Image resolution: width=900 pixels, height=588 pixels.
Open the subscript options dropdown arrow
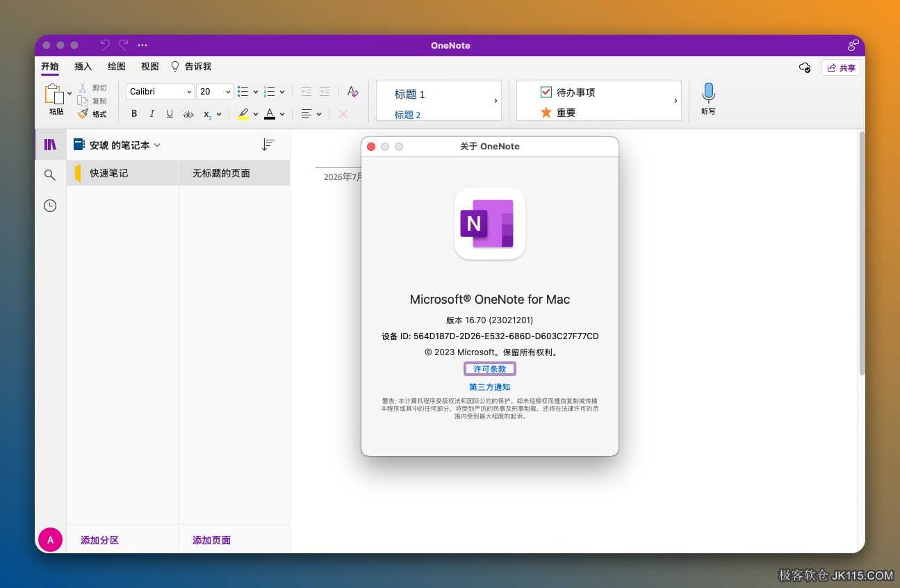219,114
